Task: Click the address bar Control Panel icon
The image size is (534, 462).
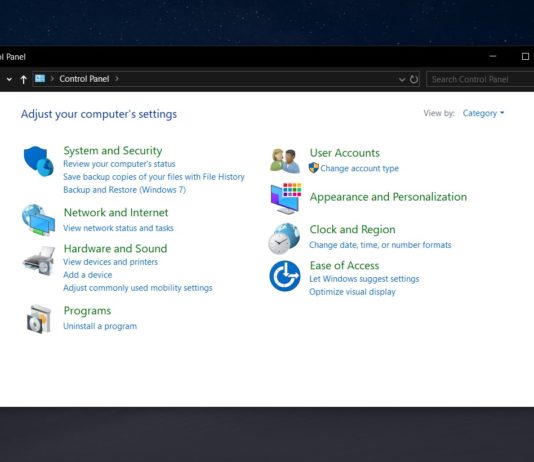Action: tap(40, 79)
